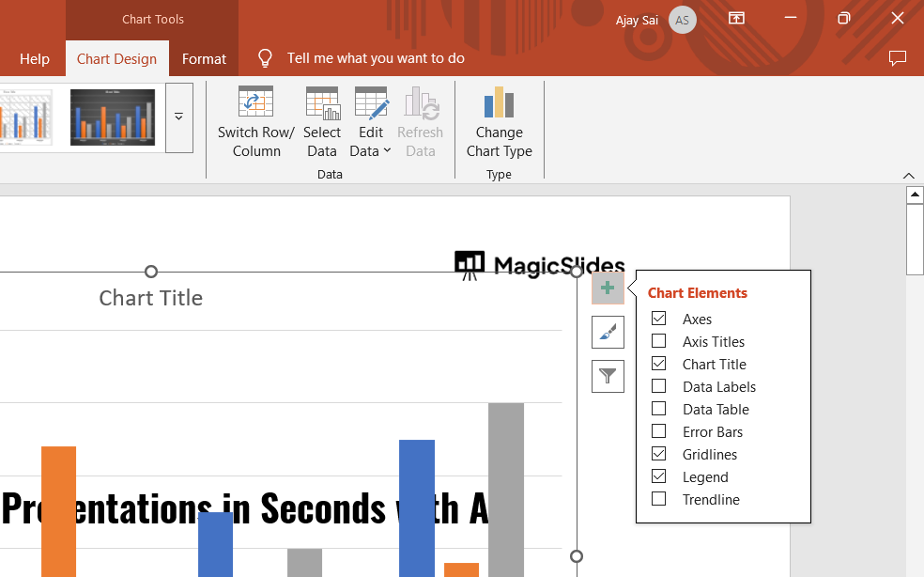924x577 pixels.
Task: Click the Change Chart Type icon
Action: 500,102
